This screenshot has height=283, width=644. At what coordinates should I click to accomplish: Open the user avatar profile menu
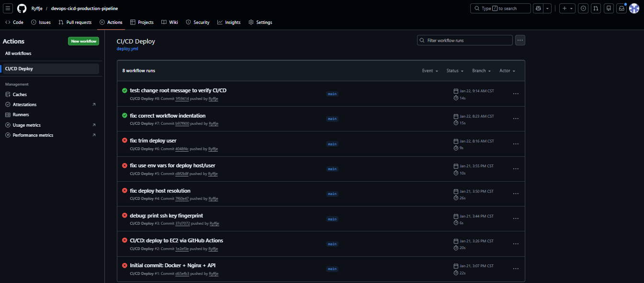(x=634, y=9)
